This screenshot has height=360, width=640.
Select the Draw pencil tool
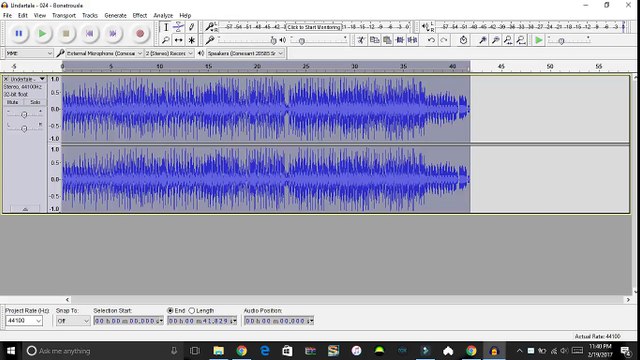click(191, 27)
